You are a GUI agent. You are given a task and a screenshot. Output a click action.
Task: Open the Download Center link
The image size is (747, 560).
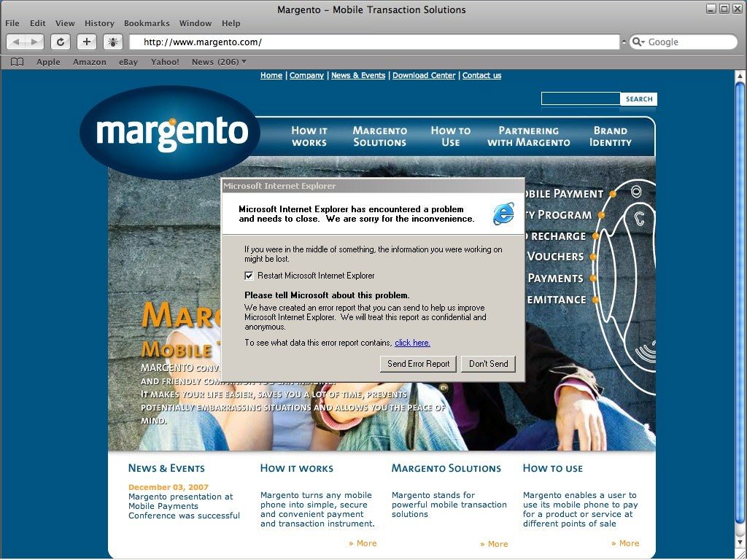pos(424,75)
